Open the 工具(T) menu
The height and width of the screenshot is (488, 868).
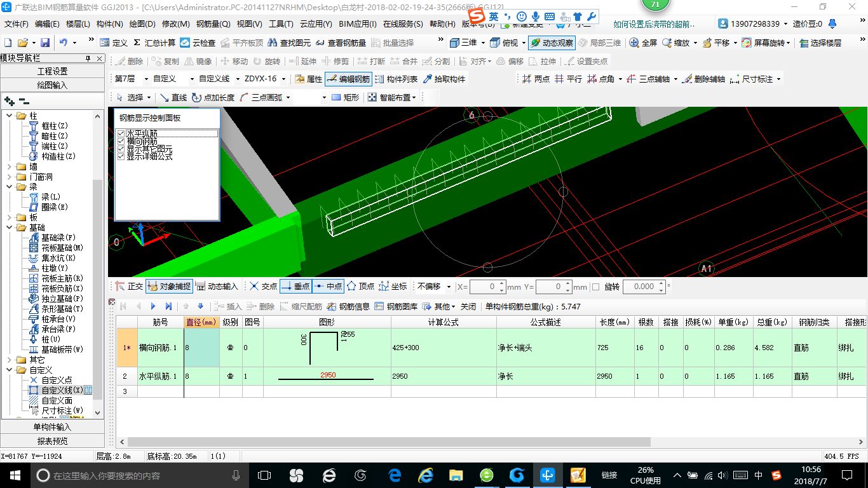click(x=281, y=24)
